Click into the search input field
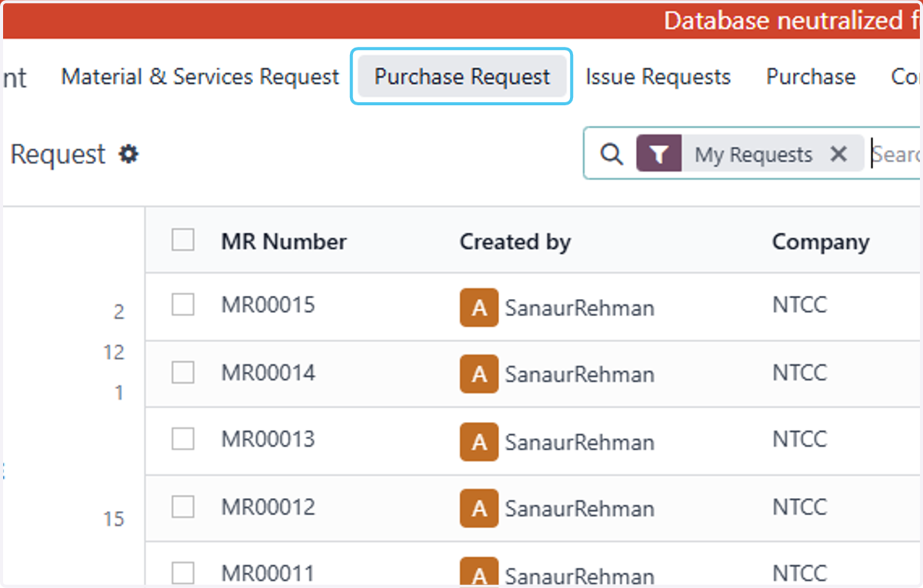This screenshot has width=923, height=588. pos(896,154)
